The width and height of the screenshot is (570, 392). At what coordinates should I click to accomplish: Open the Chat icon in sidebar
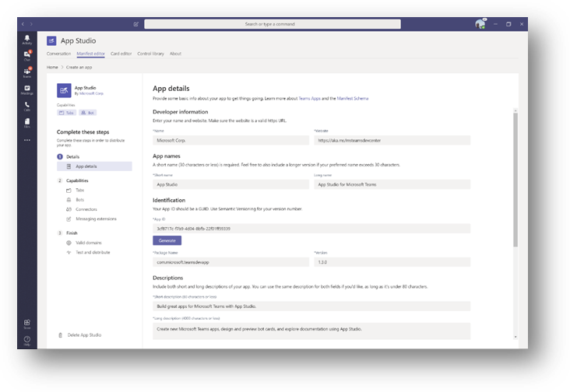tap(27, 55)
